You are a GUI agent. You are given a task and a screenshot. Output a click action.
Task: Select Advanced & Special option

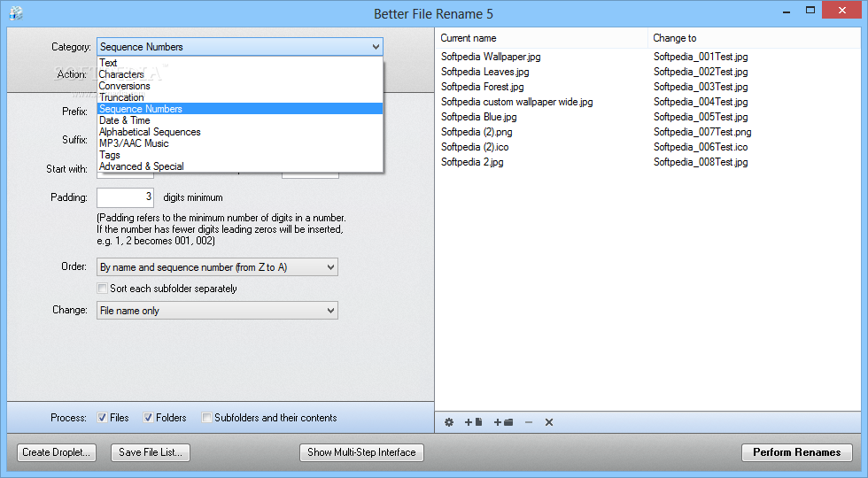click(x=240, y=166)
